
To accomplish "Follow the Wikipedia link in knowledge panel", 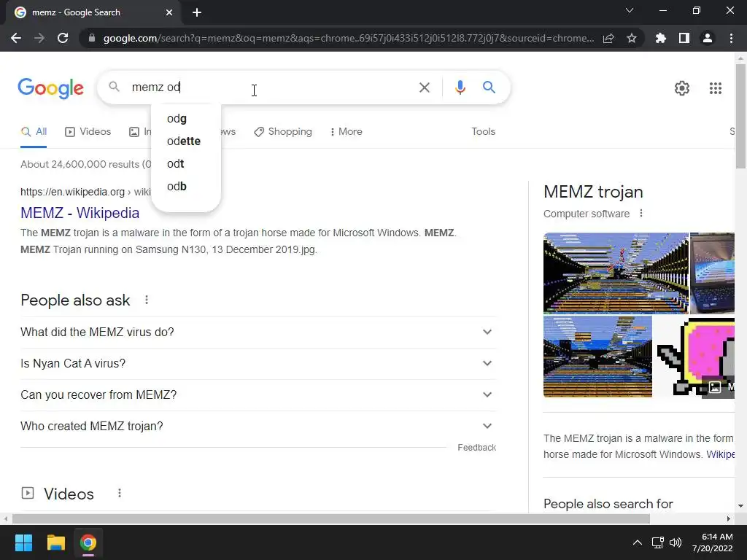I will (x=720, y=454).
